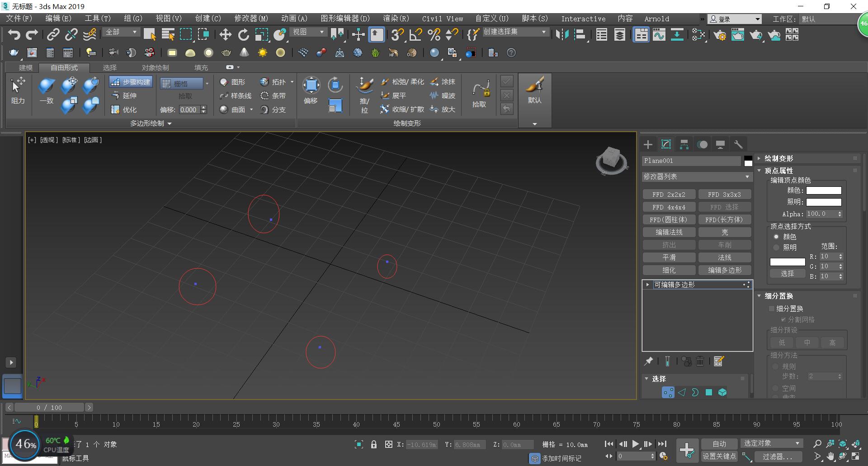Click the Undo arrow icon

14,35
